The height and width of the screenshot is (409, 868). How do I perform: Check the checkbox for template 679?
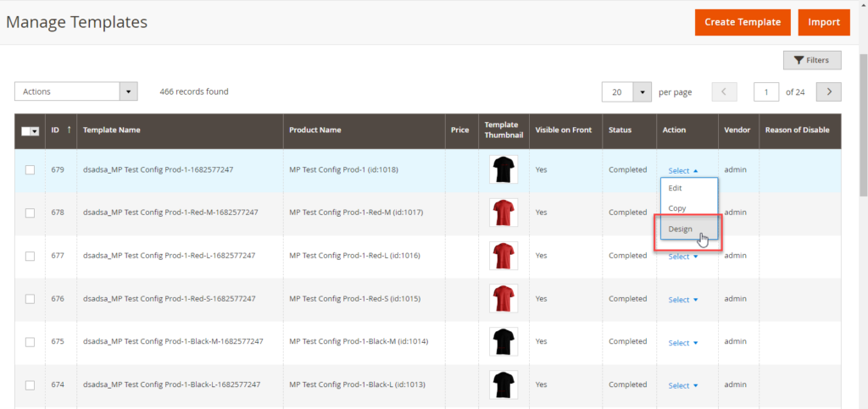pyautogui.click(x=30, y=170)
